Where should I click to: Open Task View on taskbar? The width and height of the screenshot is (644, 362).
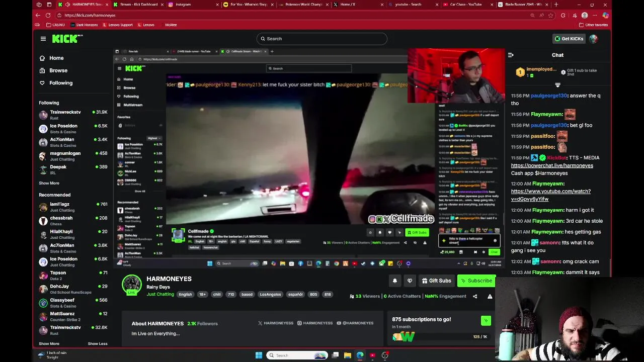tap(335, 355)
